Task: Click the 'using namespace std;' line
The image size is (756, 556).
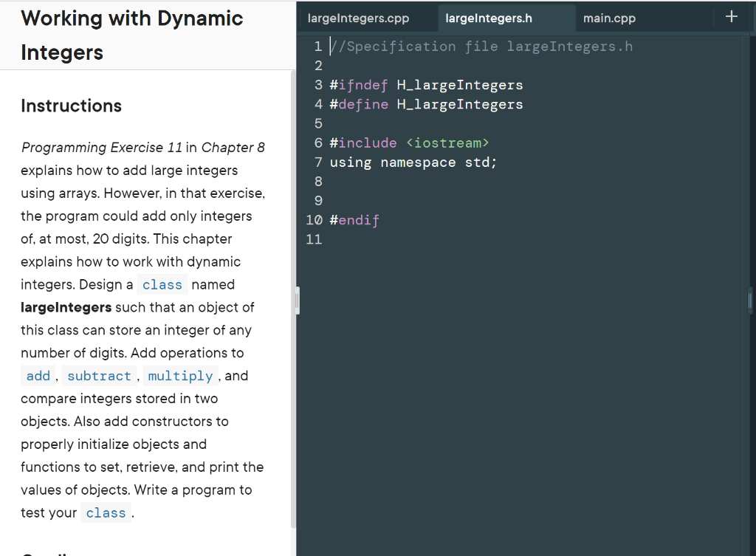Action: 413,162
